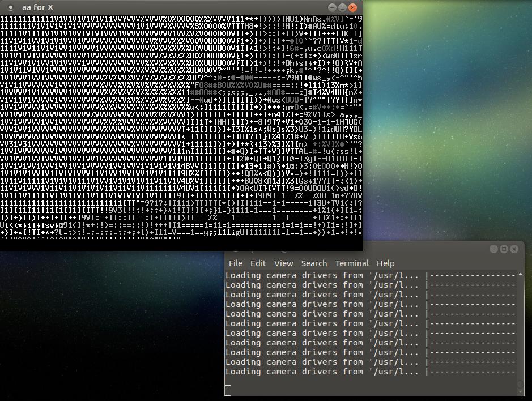Maximize the terminal window
Screen dimensions: 532x401
coord(504,249)
